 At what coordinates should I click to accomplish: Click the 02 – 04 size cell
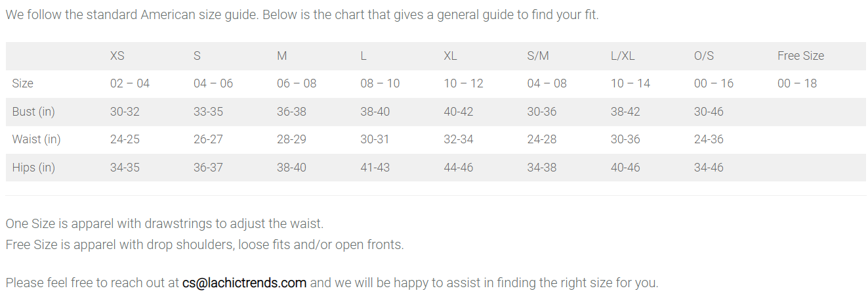click(x=130, y=83)
